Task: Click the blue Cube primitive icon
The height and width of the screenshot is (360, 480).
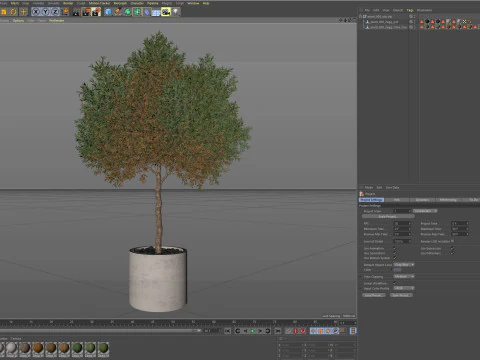Action: [108, 12]
